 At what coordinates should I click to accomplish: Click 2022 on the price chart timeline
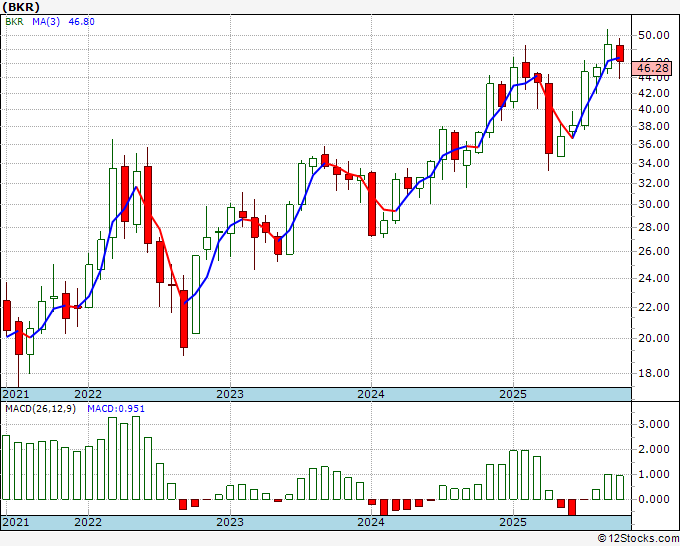tap(88, 394)
